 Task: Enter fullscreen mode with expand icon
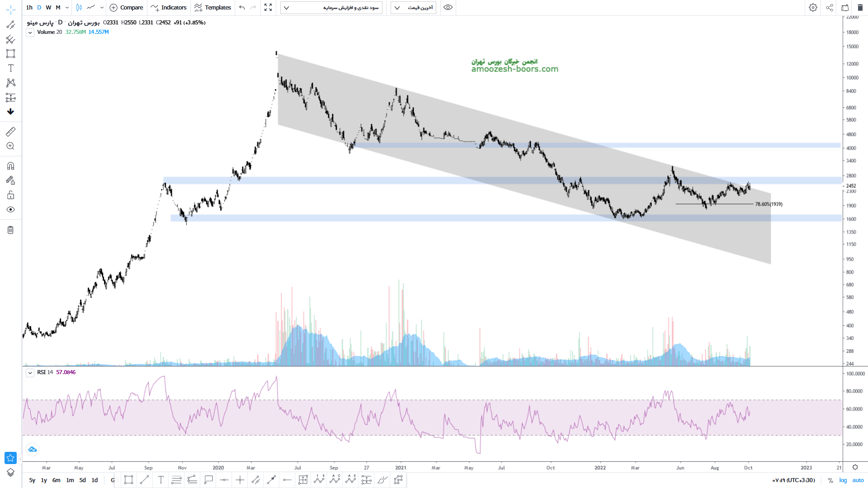click(268, 8)
